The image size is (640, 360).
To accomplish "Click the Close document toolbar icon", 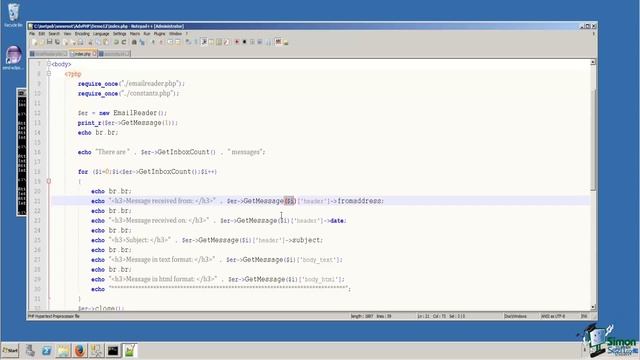I will [65, 42].
